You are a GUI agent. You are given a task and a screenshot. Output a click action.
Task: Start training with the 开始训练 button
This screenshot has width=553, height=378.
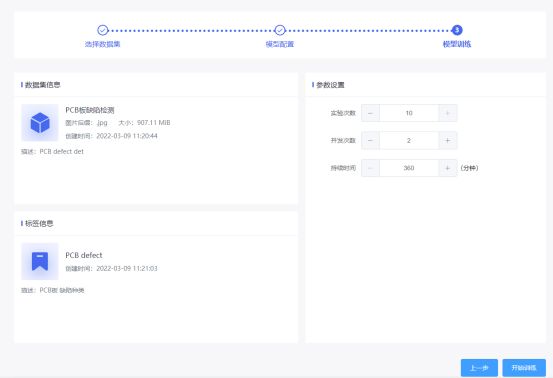[524, 368]
